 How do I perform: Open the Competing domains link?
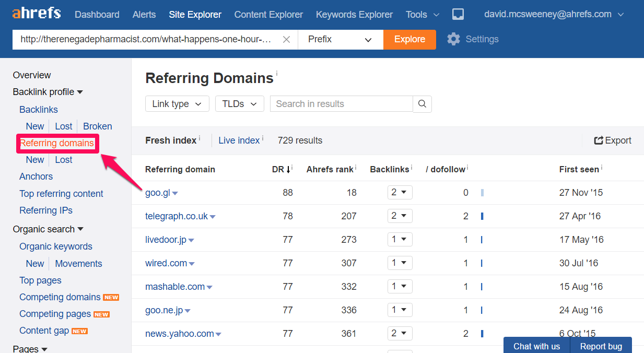60,297
